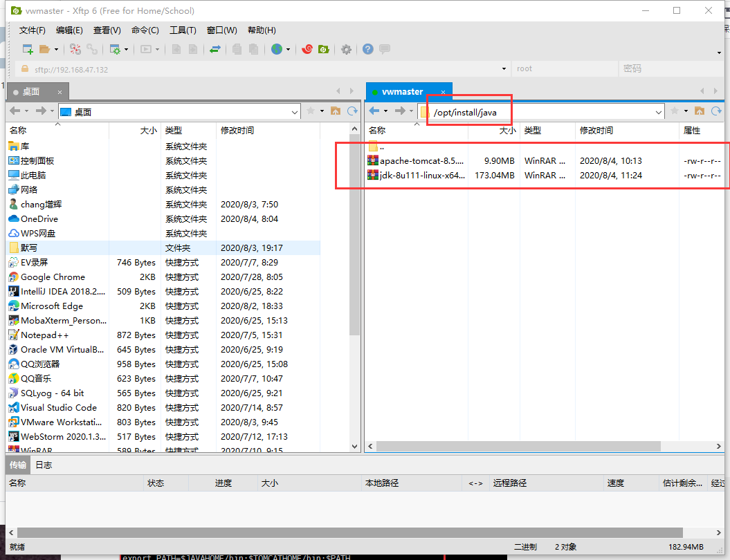Open the 编辑(E) menu
The image size is (730, 560).
point(69,30)
